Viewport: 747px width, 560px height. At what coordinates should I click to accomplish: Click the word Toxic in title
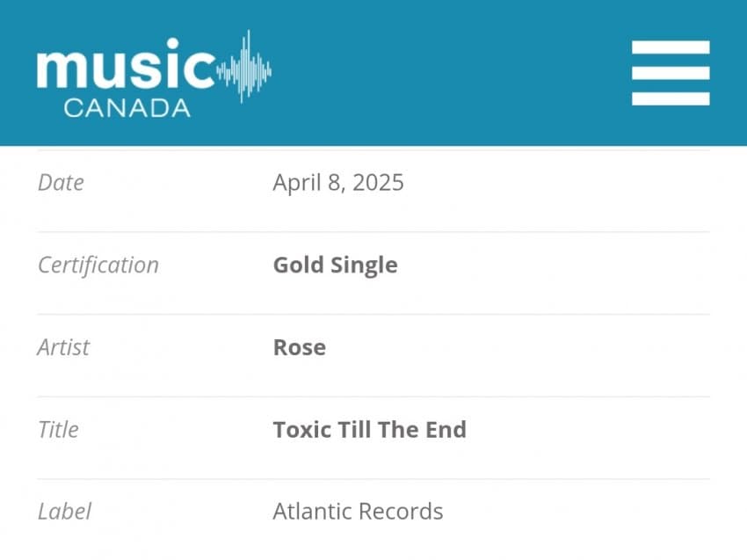coord(301,429)
